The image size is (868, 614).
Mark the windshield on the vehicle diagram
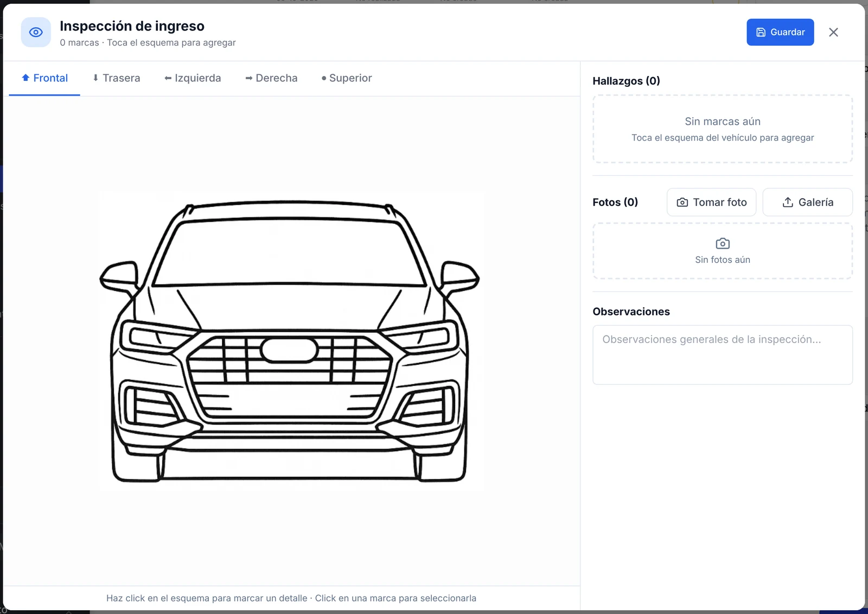pyautogui.click(x=289, y=252)
